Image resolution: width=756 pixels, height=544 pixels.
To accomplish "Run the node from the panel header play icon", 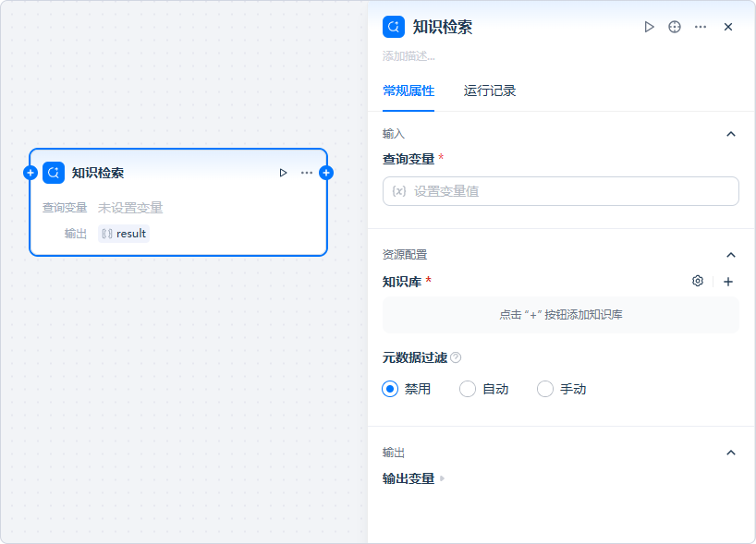I will [x=649, y=27].
